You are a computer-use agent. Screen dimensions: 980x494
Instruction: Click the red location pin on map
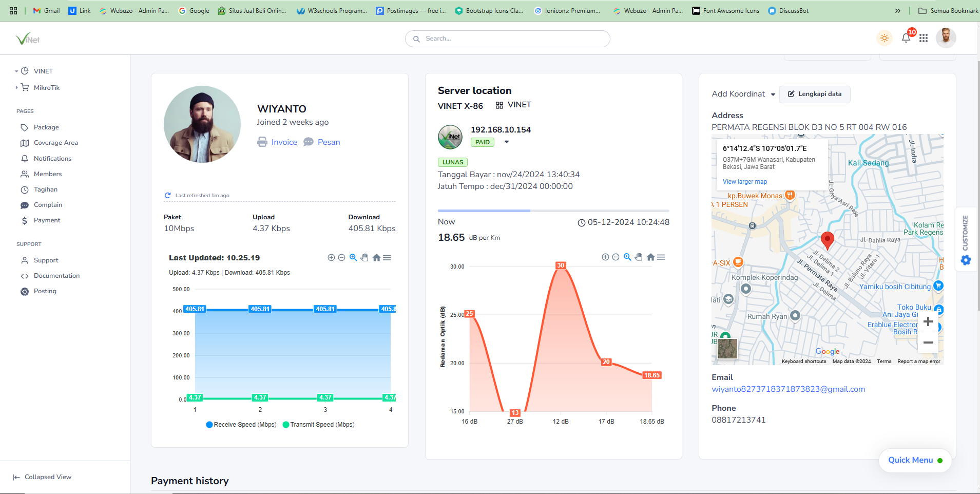[x=828, y=240]
